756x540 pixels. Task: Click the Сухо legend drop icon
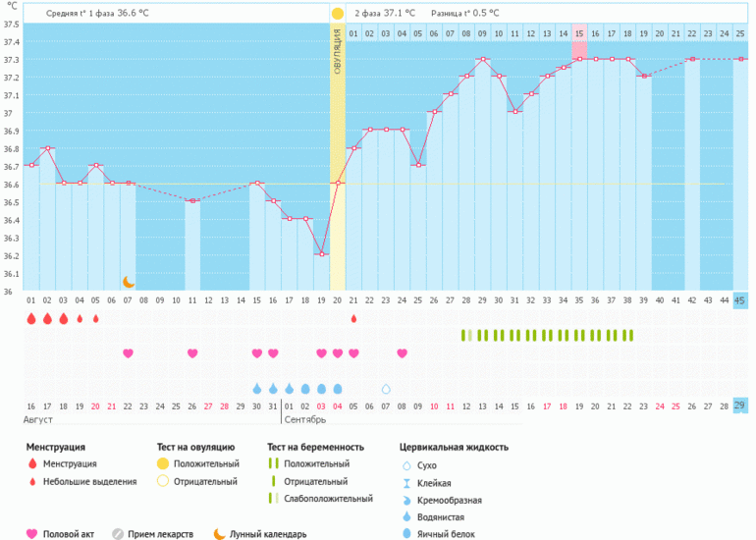pos(406,465)
